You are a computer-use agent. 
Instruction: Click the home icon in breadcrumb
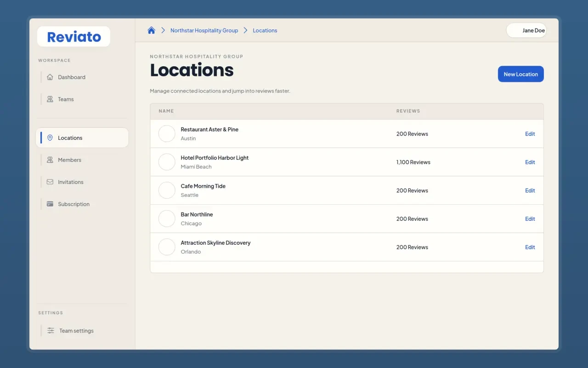click(x=151, y=30)
